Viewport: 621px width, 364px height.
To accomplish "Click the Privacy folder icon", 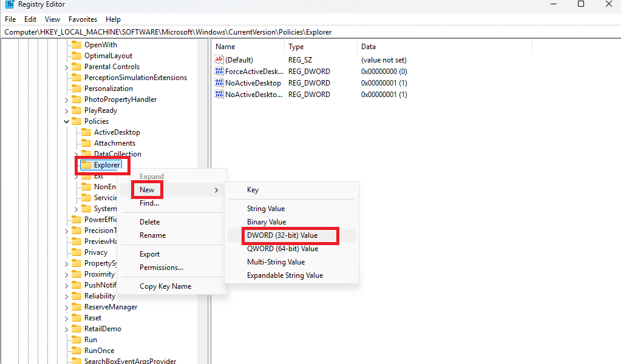I will 76,252.
